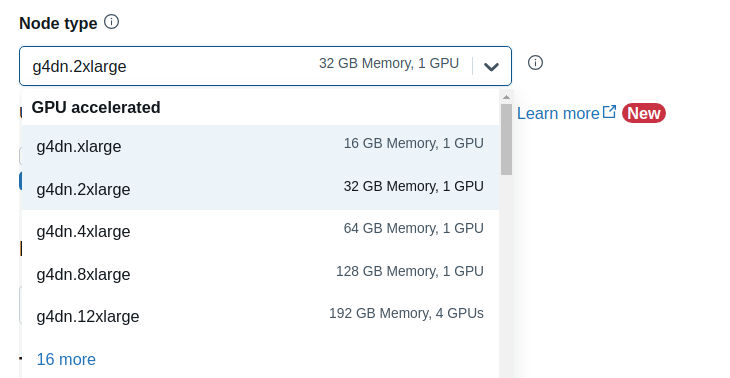The height and width of the screenshot is (378, 730).
Task: Collapse the Node type dropdown chevron
Action: pos(491,67)
